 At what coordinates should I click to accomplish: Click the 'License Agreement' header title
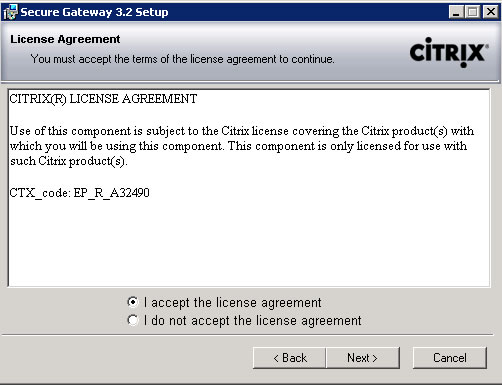(x=65, y=39)
